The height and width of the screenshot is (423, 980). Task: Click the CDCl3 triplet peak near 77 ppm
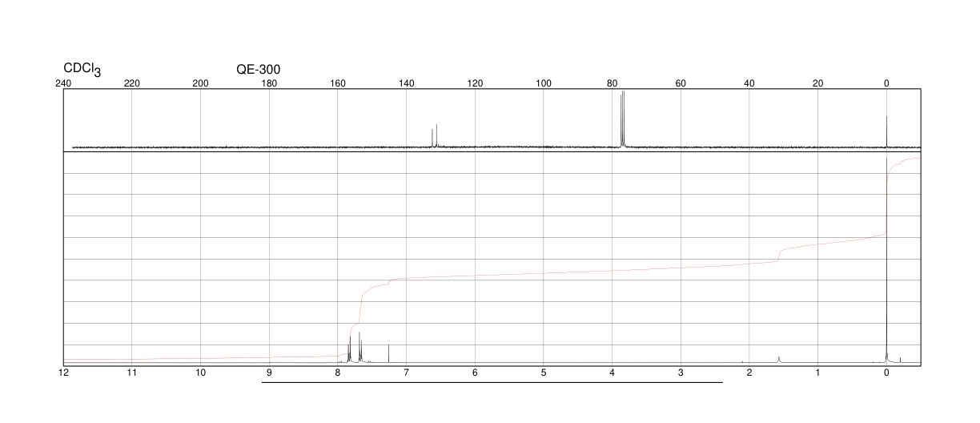click(622, 119)
